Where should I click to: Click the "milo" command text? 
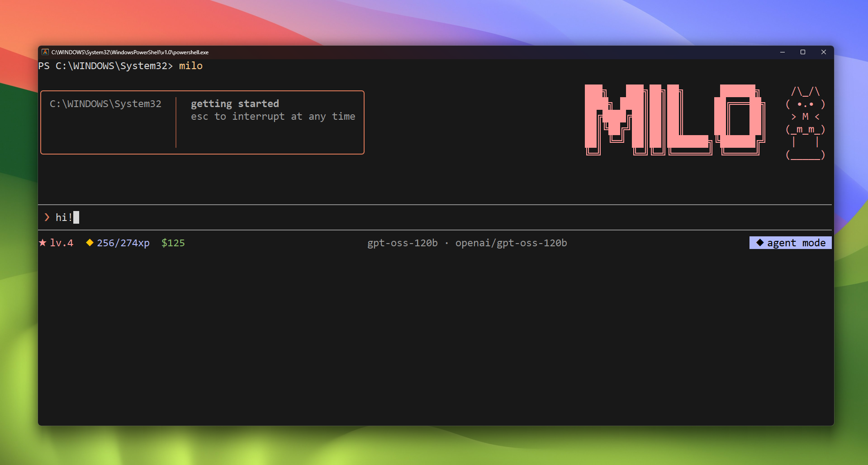click(x=191, y=66)
